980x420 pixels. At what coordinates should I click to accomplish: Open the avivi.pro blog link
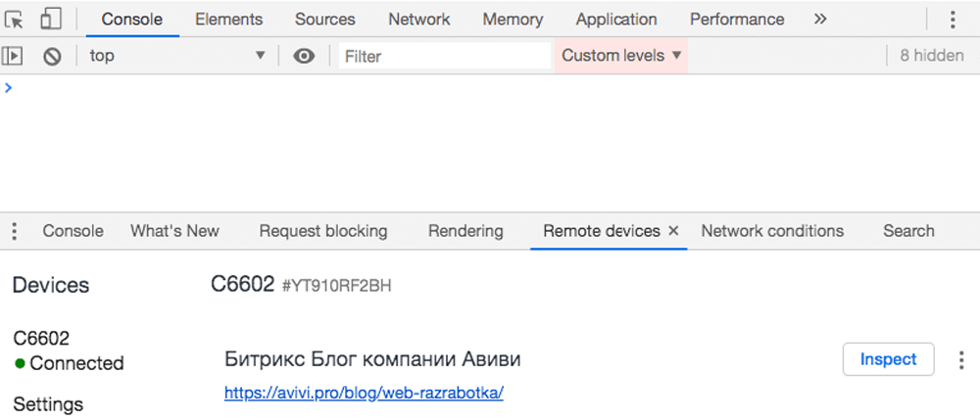click(364, 394)
